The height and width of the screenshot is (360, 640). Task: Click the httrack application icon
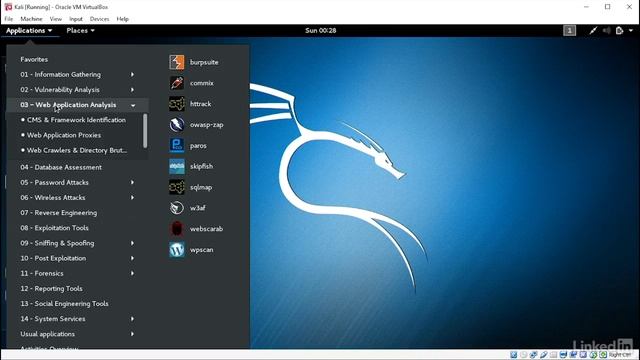[177, 104]
